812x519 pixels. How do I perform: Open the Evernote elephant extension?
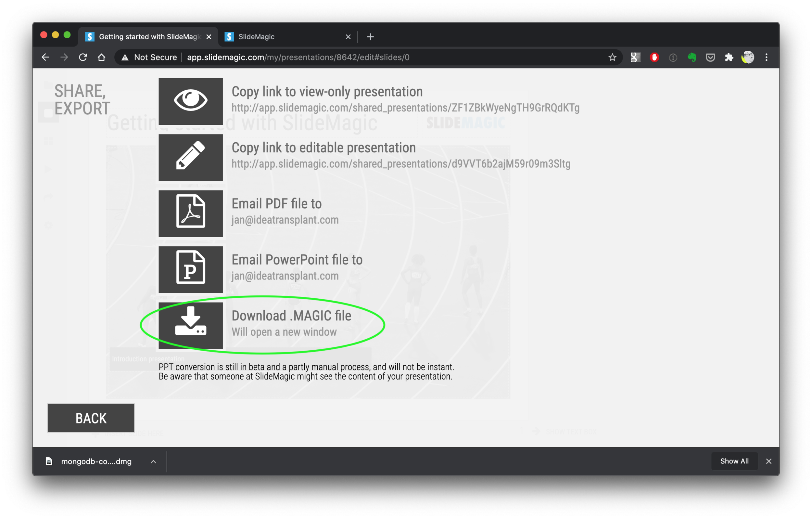pos(691,58)
